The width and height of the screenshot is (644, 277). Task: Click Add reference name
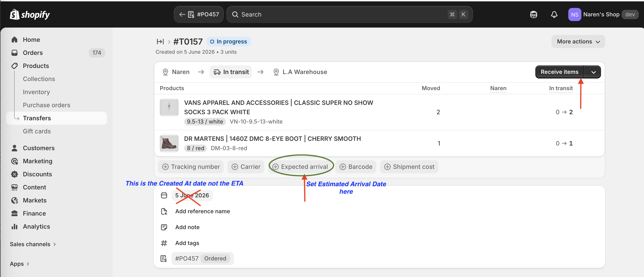click(x=203, y=211)
